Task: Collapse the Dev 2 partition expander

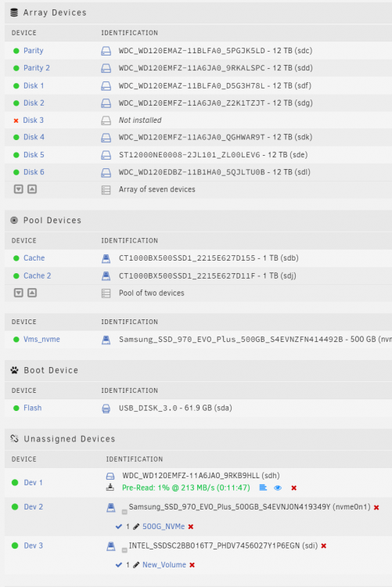Action: tap(124, 511)
